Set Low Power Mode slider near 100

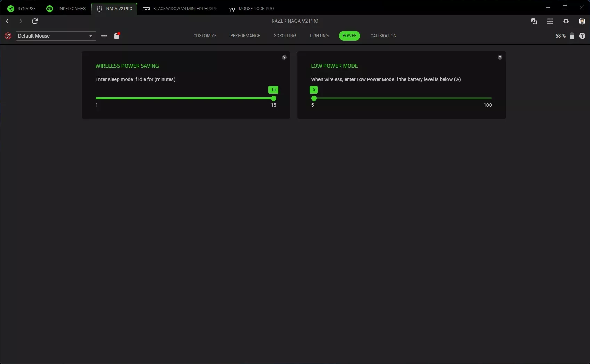pos(491,98)
